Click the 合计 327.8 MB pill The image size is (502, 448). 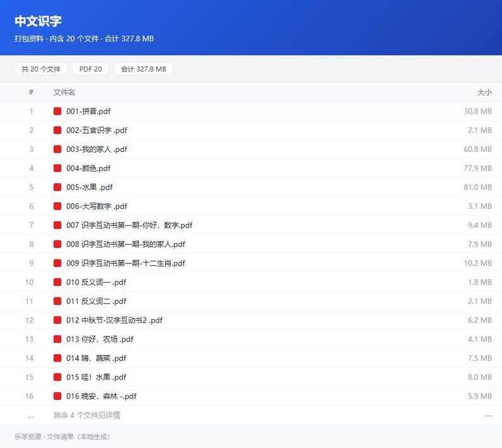coord(144,69)
